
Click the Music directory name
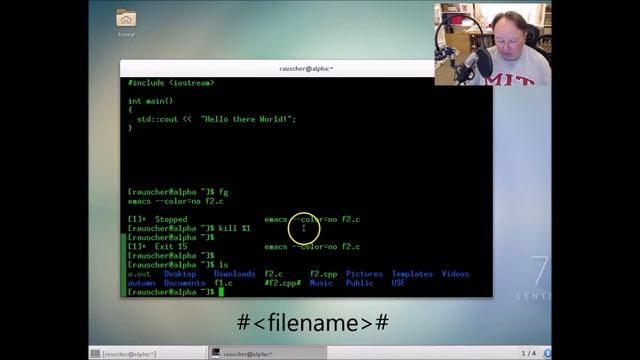pos(321,283)
